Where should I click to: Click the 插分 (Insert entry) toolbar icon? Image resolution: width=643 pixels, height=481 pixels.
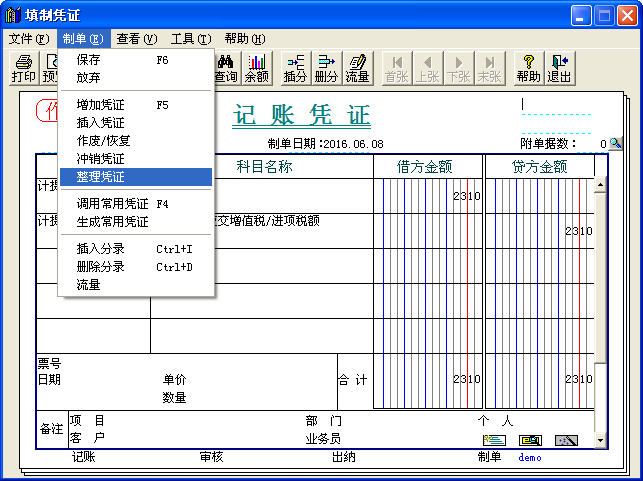coord(296,68)
